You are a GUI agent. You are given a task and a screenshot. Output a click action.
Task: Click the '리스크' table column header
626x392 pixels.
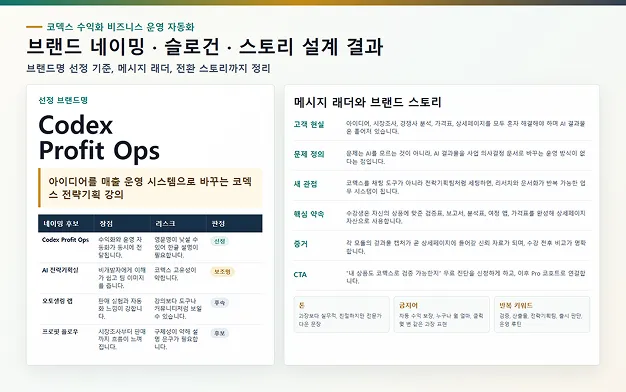pos(165,224)
